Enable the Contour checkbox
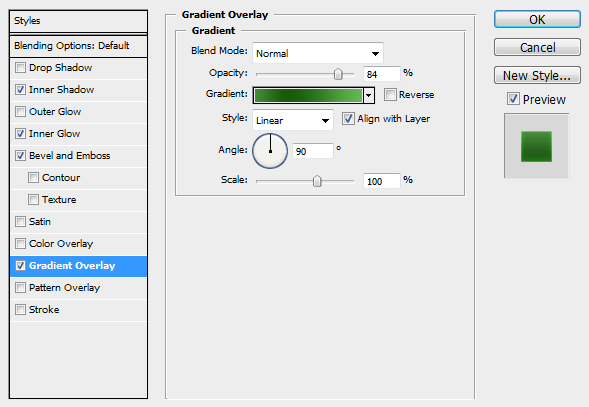This screenshot has height=407, width=589. (x=33, y=178)
